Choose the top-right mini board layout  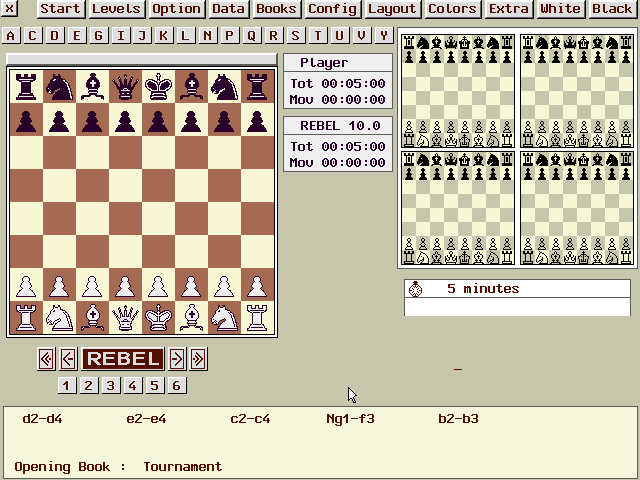[x=577, y=91]
